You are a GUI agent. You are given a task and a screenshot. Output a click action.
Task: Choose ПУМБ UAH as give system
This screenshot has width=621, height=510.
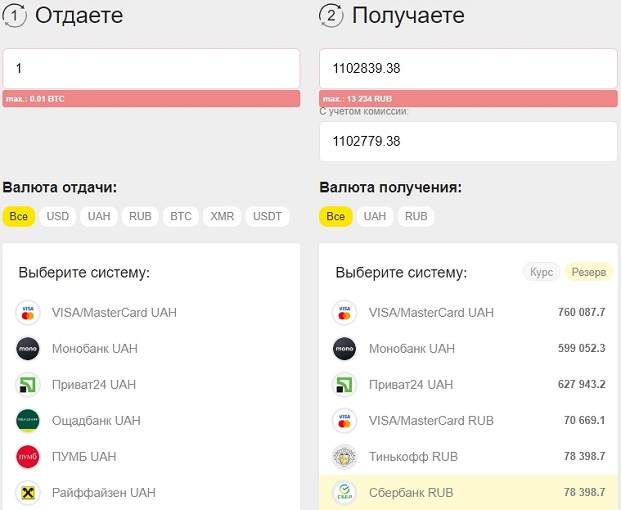tap(151, 457)
